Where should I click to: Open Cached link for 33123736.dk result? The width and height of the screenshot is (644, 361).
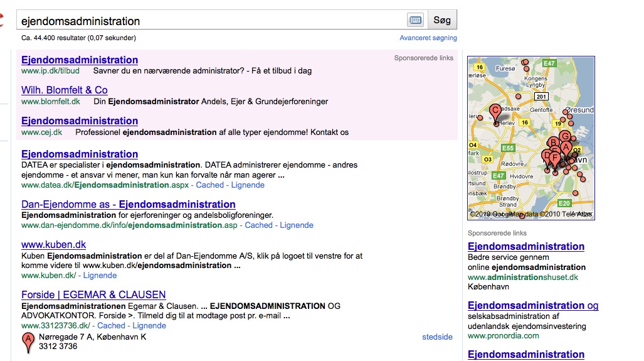click(x=111, y=326)
